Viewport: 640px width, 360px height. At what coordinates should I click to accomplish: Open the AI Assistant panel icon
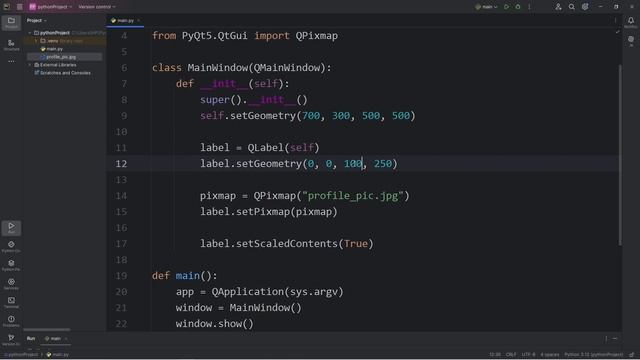pyautogui.click(x=631, y=41)
